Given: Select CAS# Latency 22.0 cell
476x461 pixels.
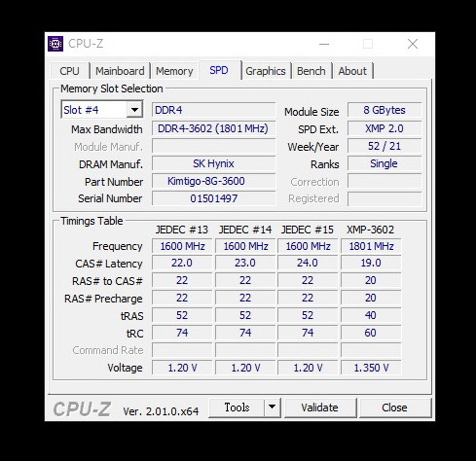Looking at the screenshot, I should [182, 263].
